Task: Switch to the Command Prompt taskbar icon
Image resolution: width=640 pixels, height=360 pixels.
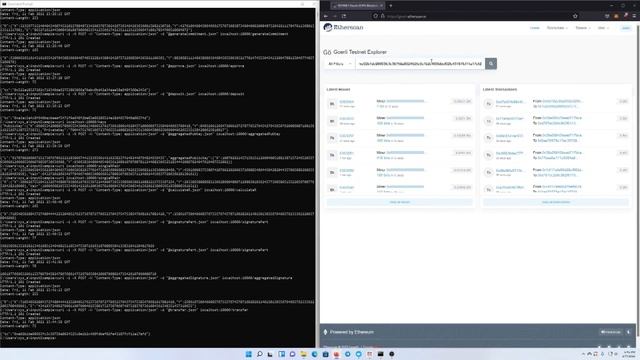Action: click(380, 354)
